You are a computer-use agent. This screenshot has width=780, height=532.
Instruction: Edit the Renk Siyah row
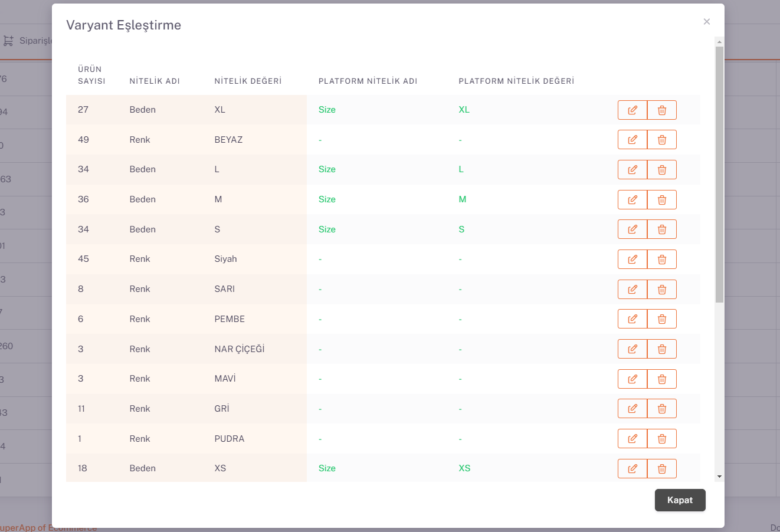tap(632, 259)
